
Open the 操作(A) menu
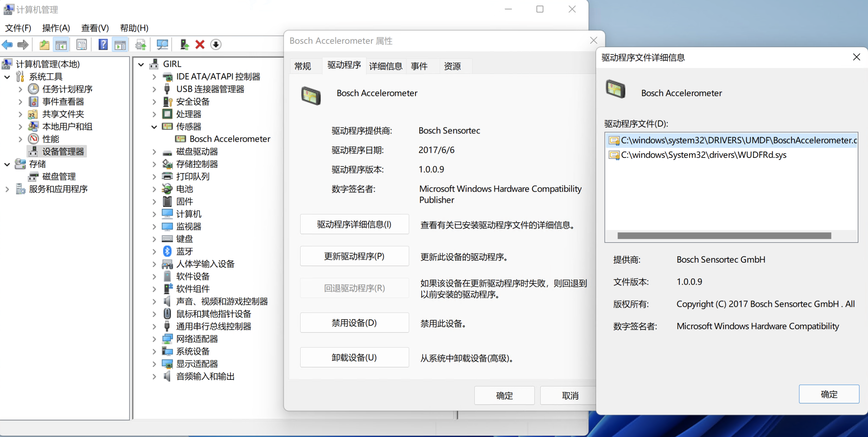tap(56, 28)
